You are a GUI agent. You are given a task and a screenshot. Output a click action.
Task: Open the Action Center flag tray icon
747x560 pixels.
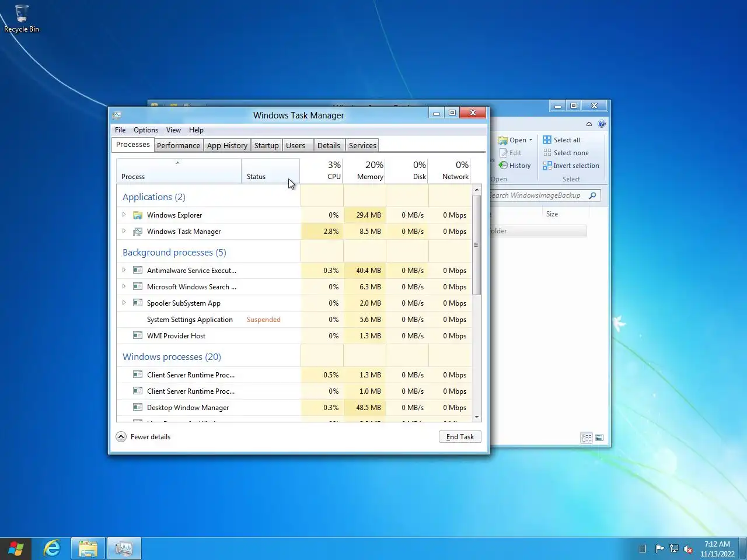(x=659, y=548)
